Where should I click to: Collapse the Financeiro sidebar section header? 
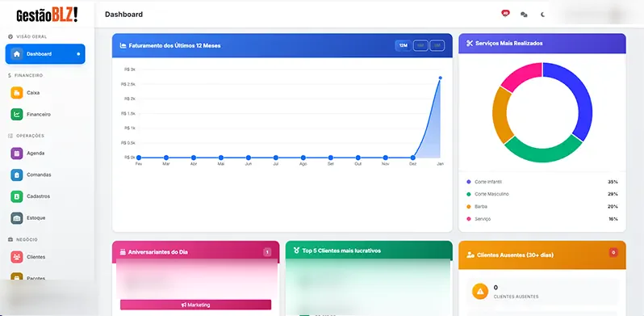26,76
